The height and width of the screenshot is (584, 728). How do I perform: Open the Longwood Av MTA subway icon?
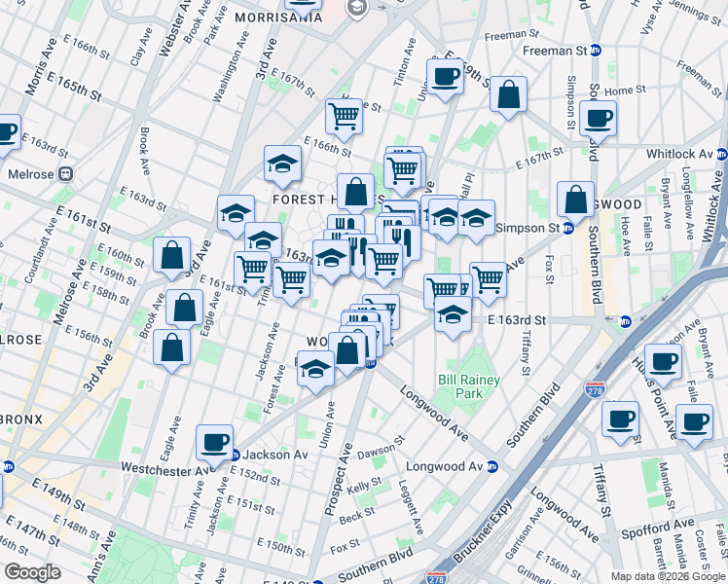492,466
